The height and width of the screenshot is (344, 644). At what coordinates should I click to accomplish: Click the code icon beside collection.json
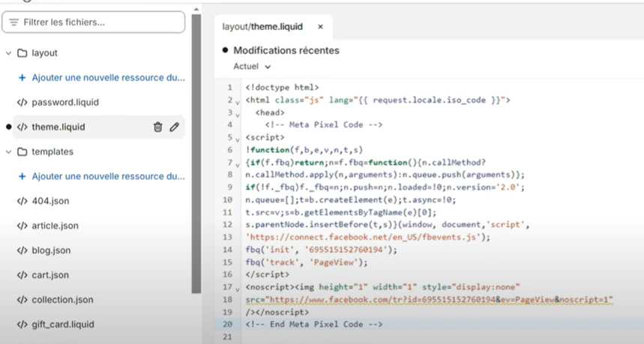[22, 299]
